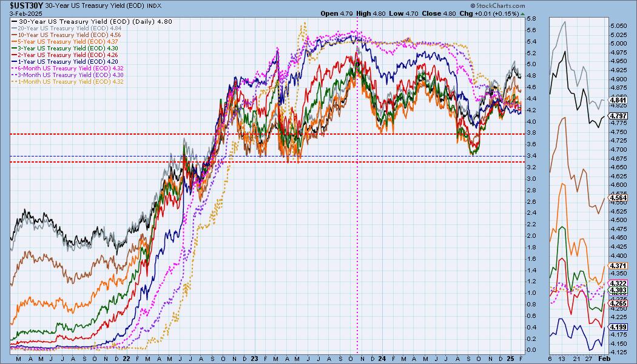Click the Open 4.79 value in the header
Image resolution: width=637 pixels, height=364 pixels.
pyautogui.click(x=337, y=13)
